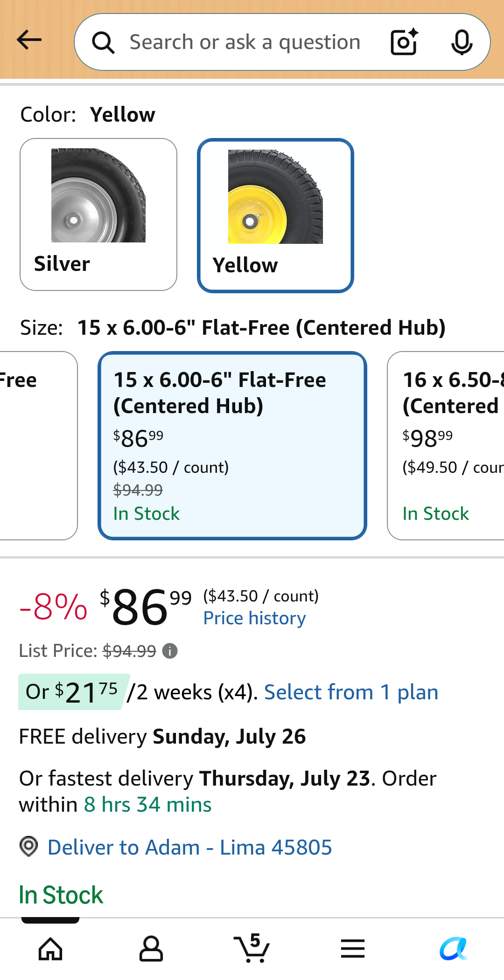Activate microphone voice search
This screenshot has height=980, width=504.
462,42
